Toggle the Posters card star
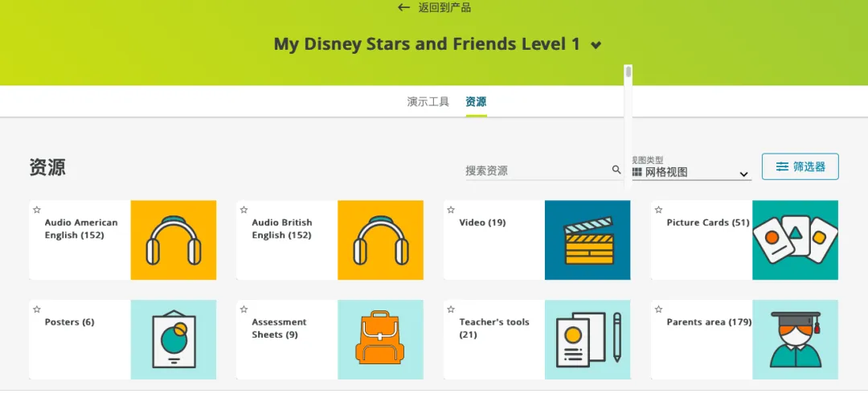This screenshot has width=868, height=410. pos(37,310)
